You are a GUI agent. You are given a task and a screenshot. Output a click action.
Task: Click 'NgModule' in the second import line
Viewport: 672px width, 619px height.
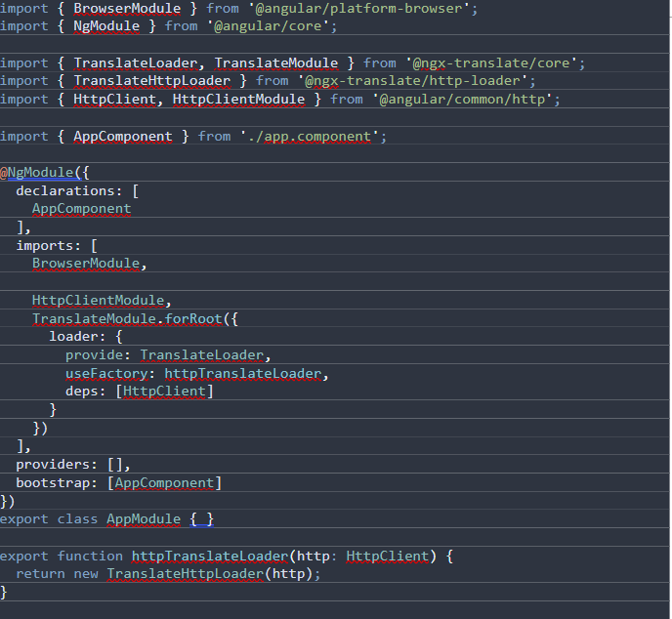[106, 26]
